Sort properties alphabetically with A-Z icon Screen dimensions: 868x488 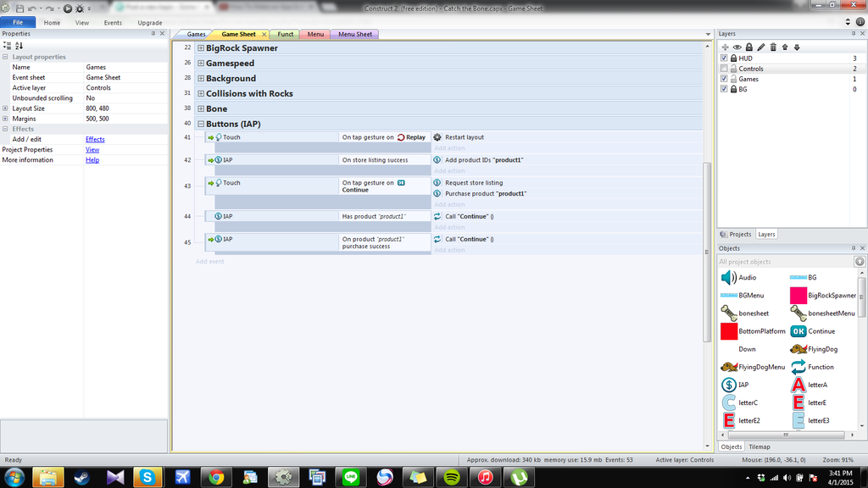tap(19, 46)
